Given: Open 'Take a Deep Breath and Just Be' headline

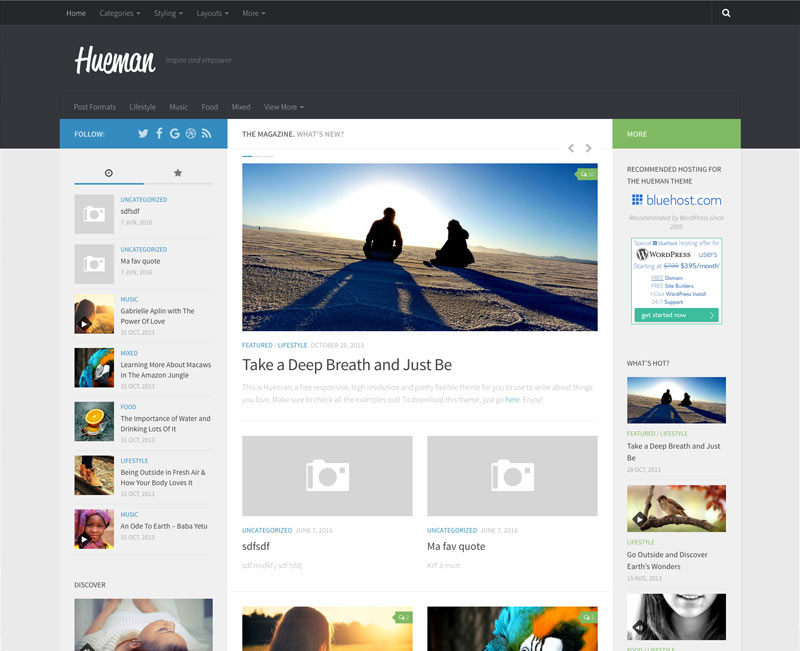Looking at the screenshot, I should click(x=347, y=365).
